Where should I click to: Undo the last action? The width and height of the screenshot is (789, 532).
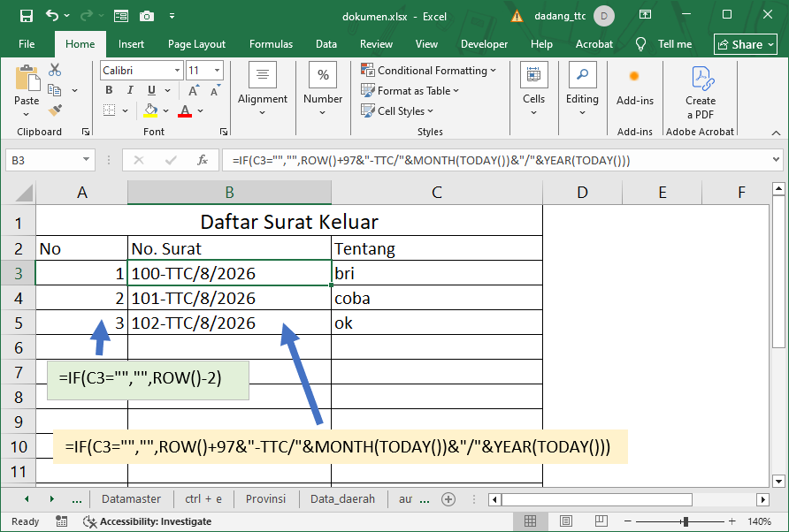coord(52,16)
